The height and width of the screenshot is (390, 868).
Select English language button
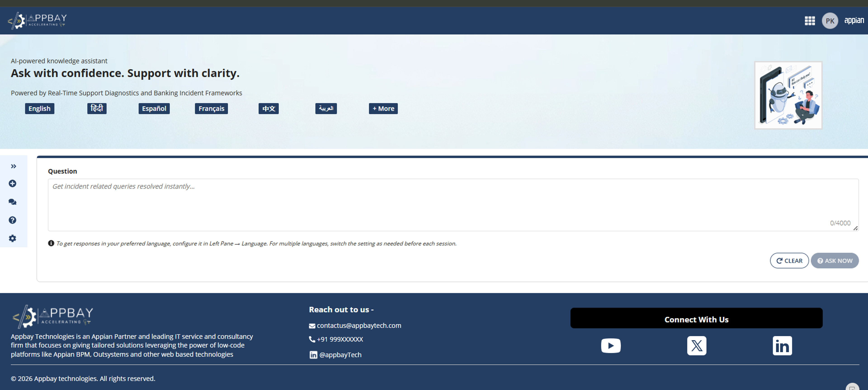(x=39, y=108)
